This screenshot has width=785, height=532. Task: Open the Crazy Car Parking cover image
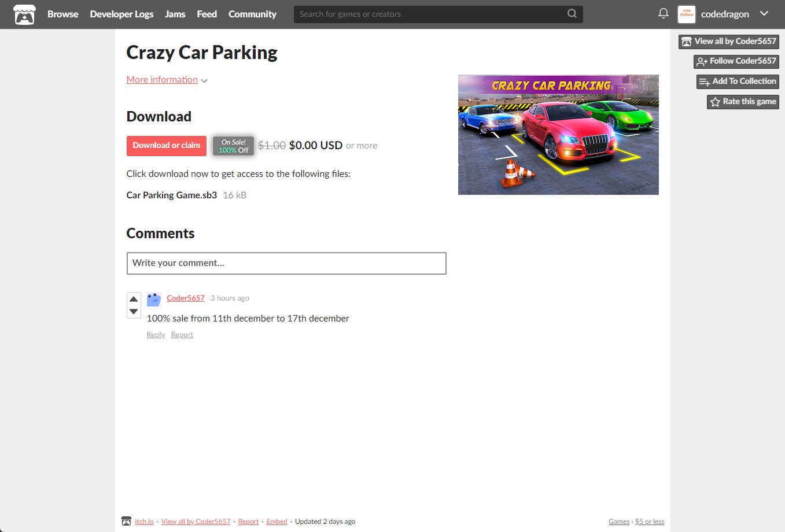click(558, 135)
